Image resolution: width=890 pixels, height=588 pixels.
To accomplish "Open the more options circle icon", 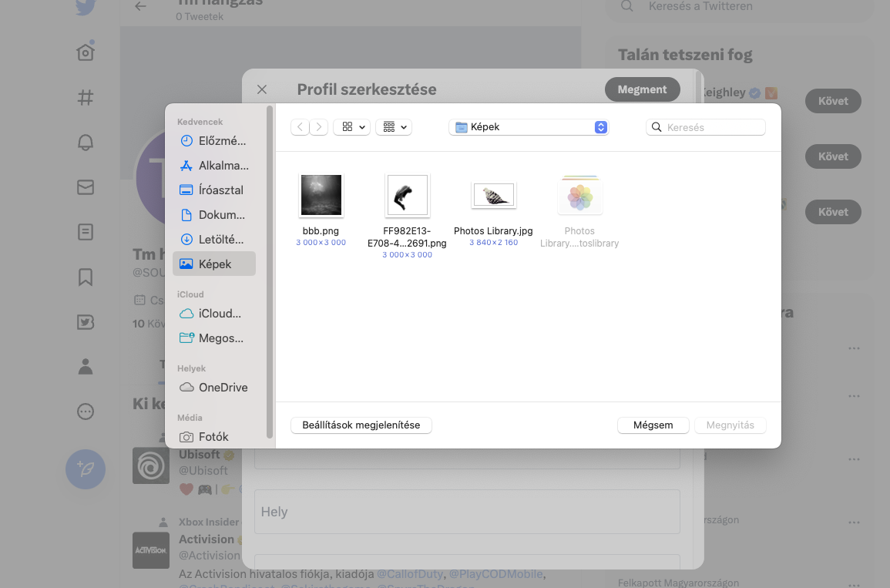I will click(86, 412).
